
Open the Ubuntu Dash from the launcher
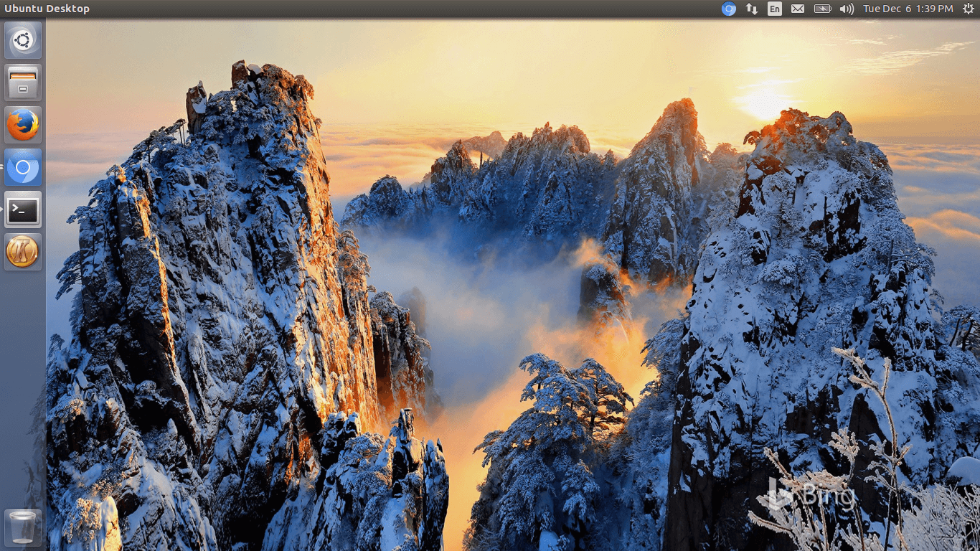tap(22, 39)
